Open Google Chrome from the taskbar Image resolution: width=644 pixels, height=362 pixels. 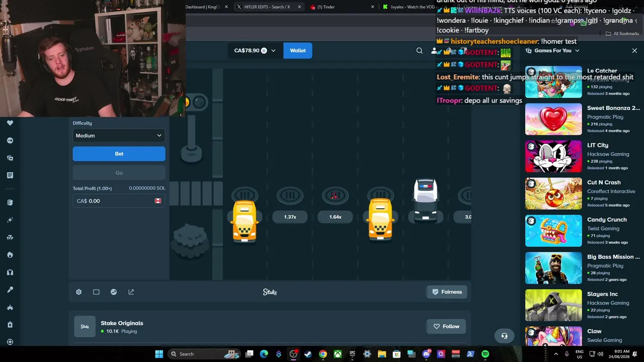323,354
